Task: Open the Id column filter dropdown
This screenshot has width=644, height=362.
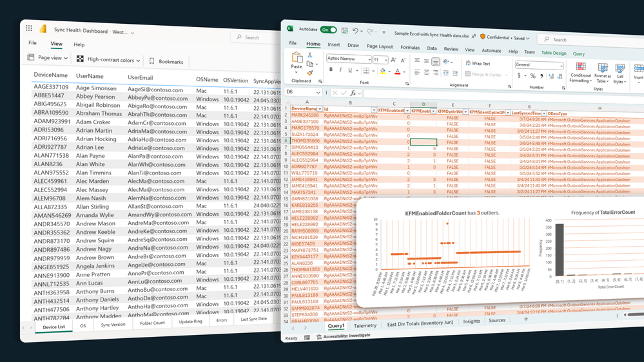Action: point(374,110)
